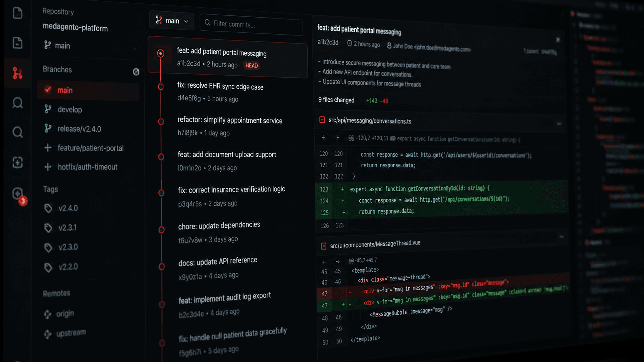
Task: Open the document icon below the files icon
Action: point(18,43)
